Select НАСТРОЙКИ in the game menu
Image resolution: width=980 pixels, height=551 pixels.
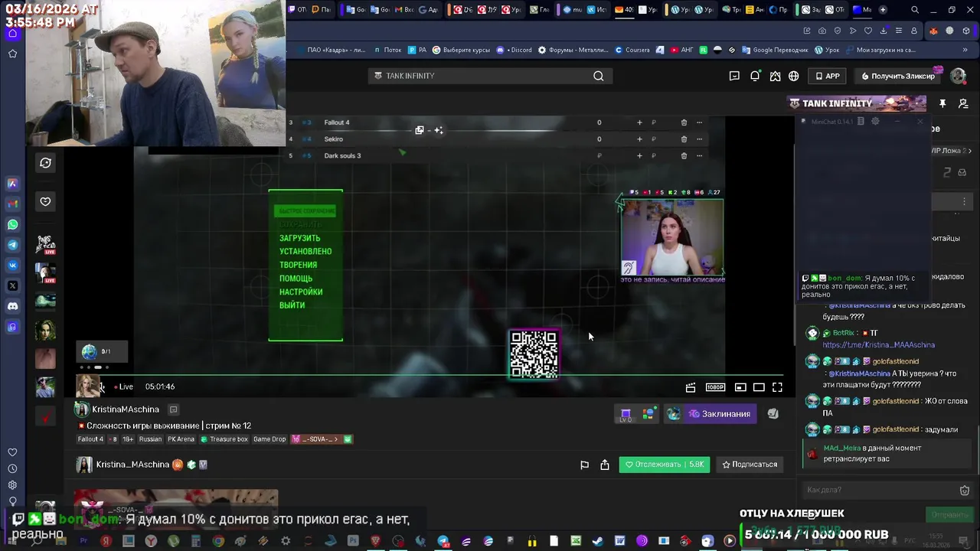pos(301,292)
